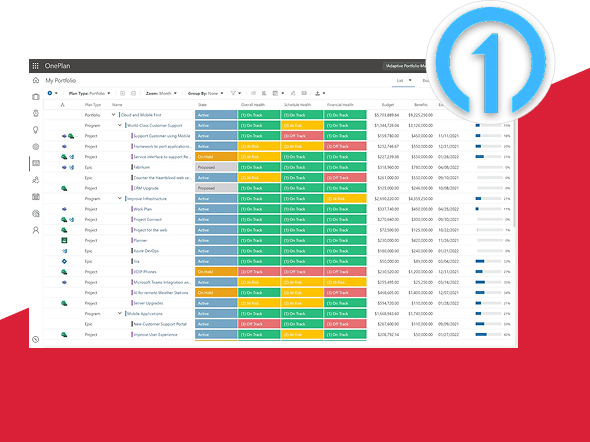
Task: Click the Off Track overall health of VOIP Phones
Action: click(x=259, y=272)
